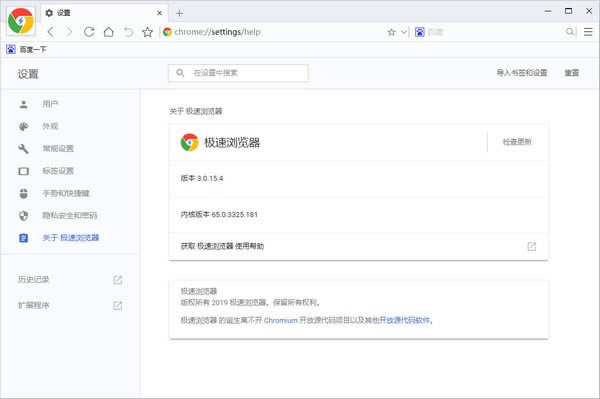Viewport: 600px width, 399px height.
Task: Click 检查更新 button
Action: tap(517, 142)
